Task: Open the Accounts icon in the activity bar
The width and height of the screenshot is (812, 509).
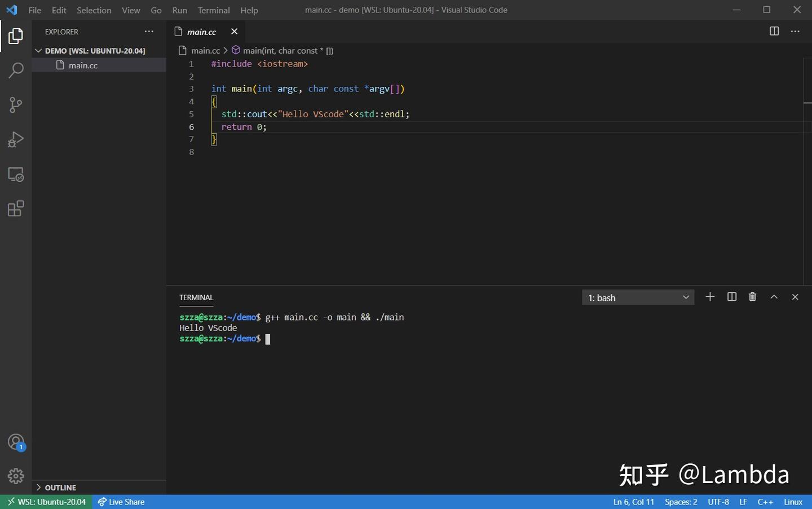Action: tap(15, 442)
